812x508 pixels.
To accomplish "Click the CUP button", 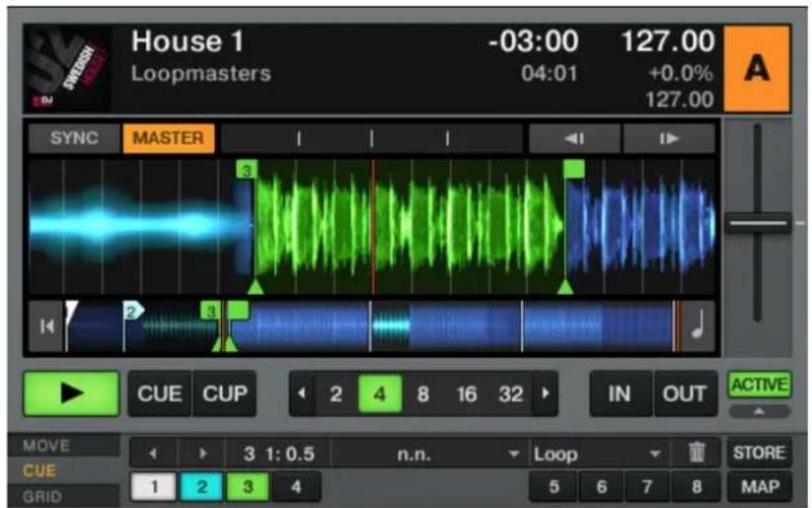I will tap(225, 395).
